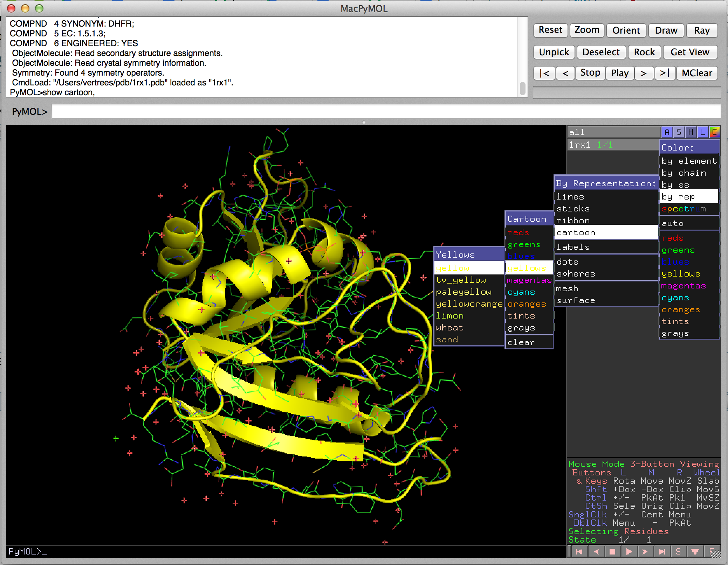The image size is (728, 565).
Task: Click the Zoom button
Action: [587, 30]
